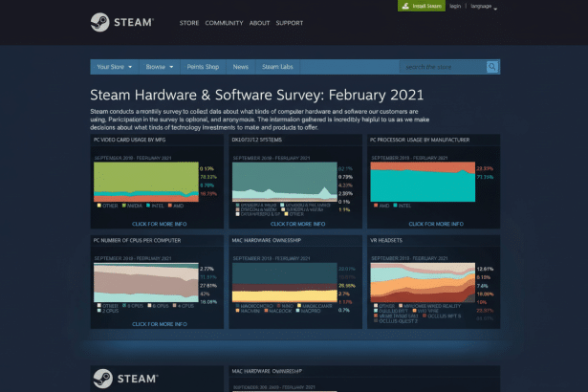
Task: Click the PC PROCESSOR USAGE BY MANUFACTURER heading
Action: point(420,140)
